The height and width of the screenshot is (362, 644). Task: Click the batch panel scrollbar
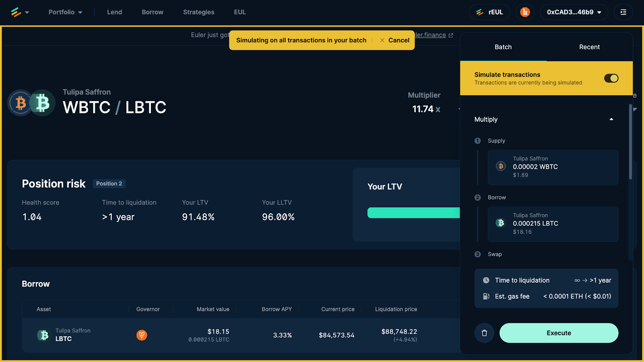(x=630, y=142)
